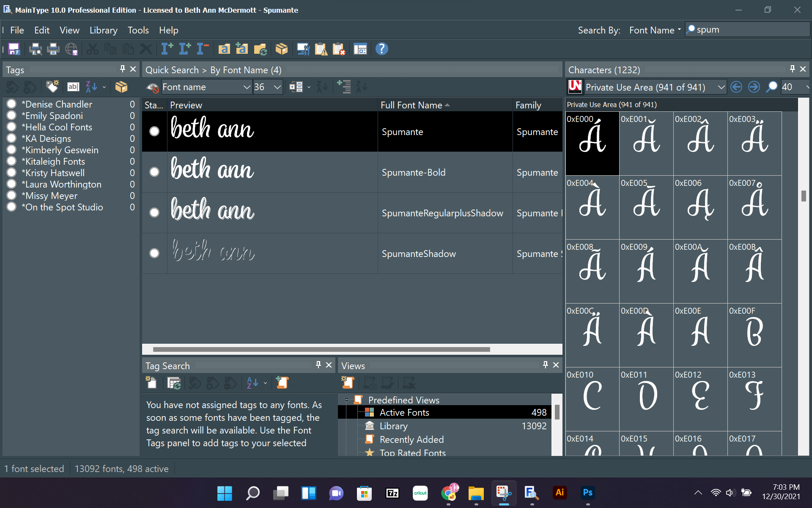
Task: Collapse the Predefined Views tree node
Action: coord(346,399)
